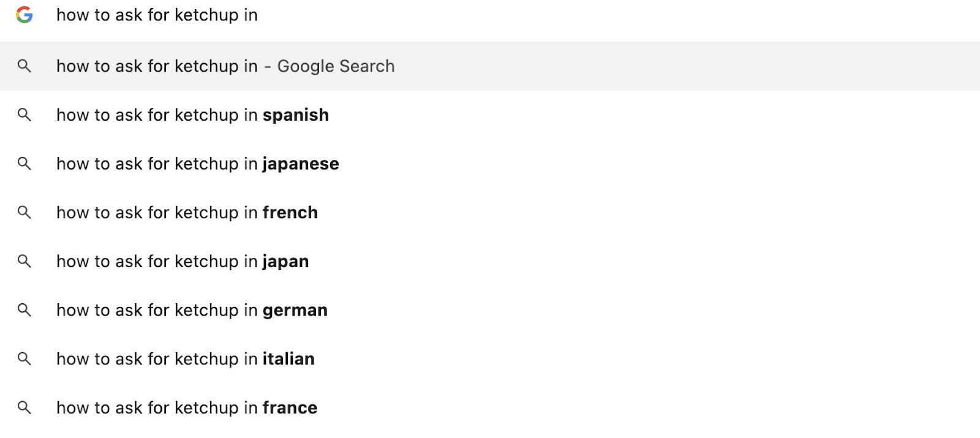Choose suggestion "ketchup in spanish"
Image resolution: width=980 pixels, height=438 pixels.
coord(192,115)
